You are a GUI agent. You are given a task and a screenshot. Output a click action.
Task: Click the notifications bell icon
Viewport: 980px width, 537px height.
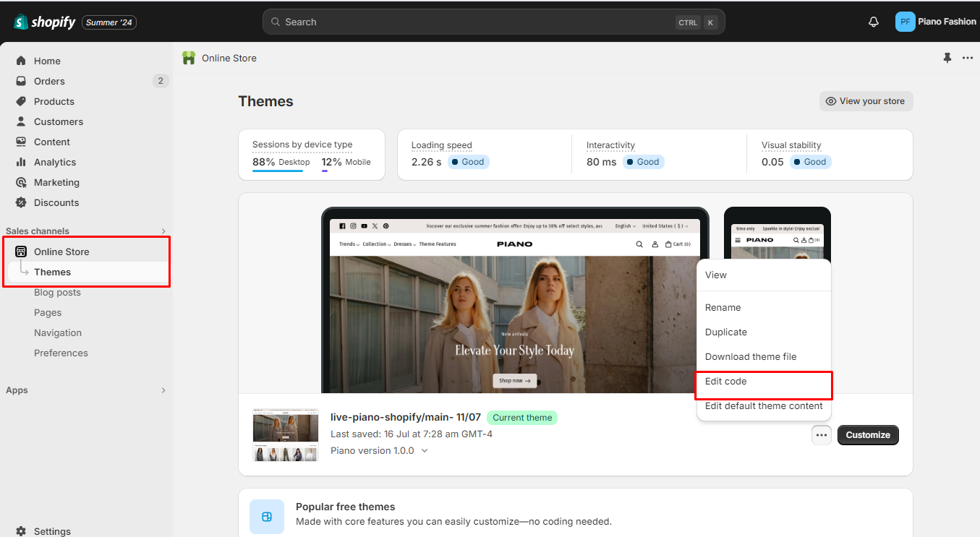click(x=874, y=22)
